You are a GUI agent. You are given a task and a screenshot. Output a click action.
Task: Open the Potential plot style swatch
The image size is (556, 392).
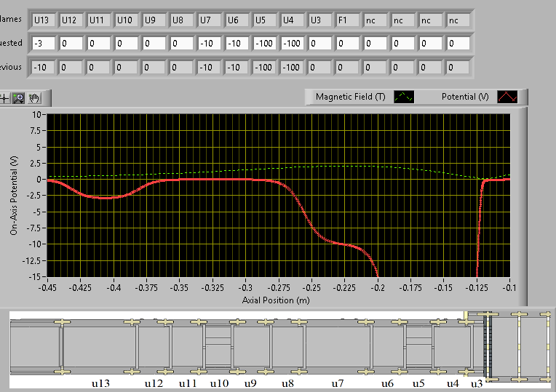507,97
